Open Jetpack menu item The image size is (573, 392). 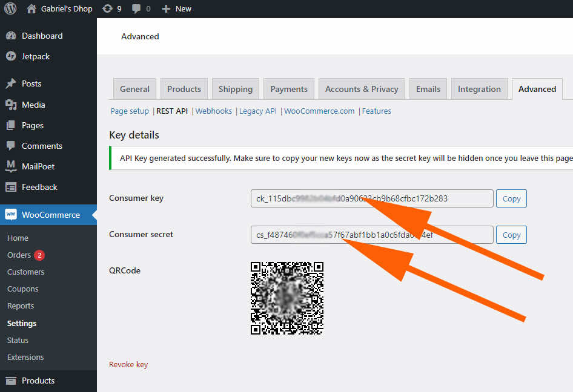click(x=36, y=57)
